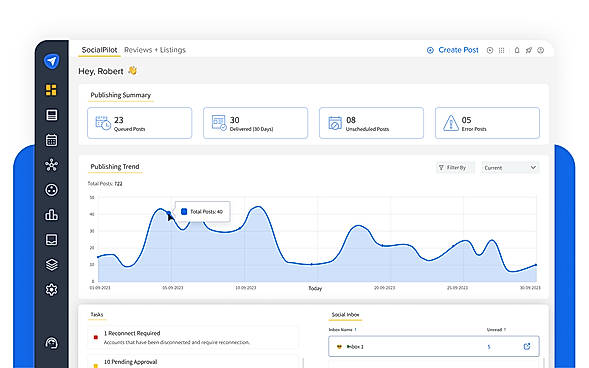The height and width of the screenshot is (368, 589).
Task: Click the Error Posts warning triangle icon
Action: click(x=450, y=123)
